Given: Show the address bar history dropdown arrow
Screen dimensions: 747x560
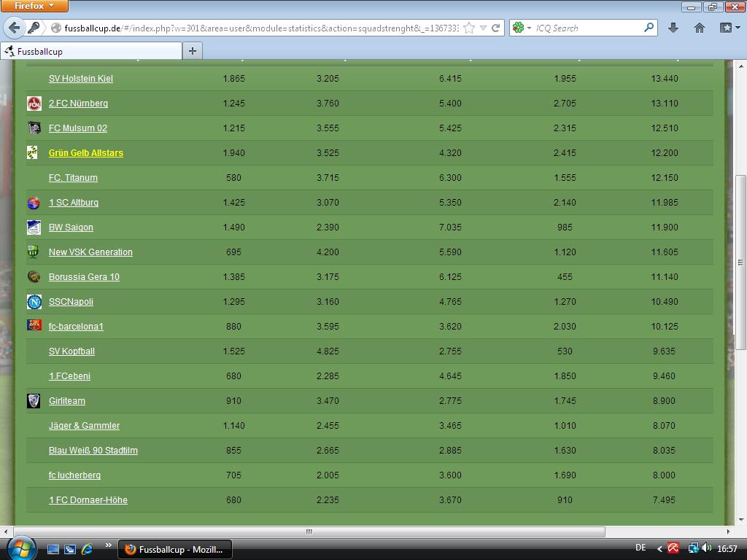Looking at the screenshot, I should (x=483, y=28).
